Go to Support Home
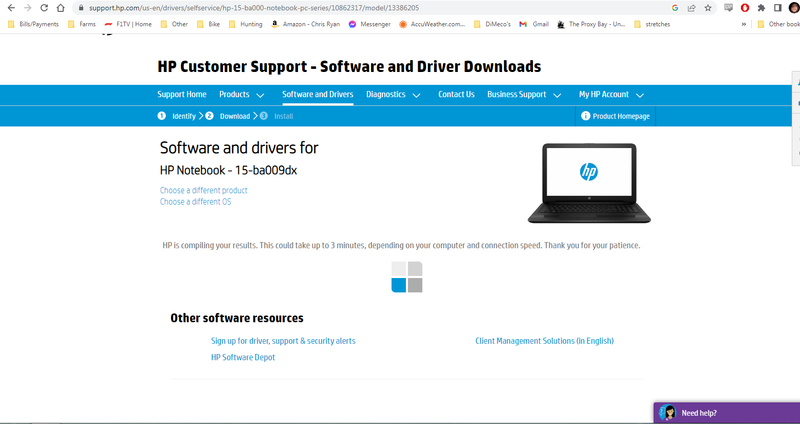800x424 pixels. (x=182, y=94)
